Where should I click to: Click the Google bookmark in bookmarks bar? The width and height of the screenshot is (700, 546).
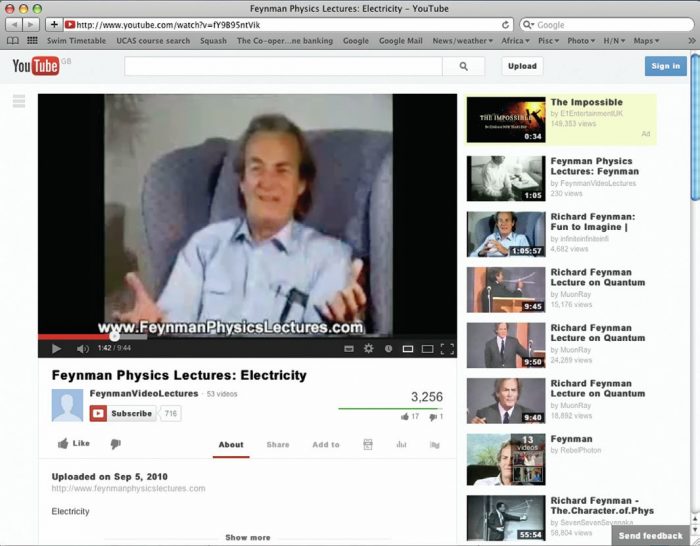coord(356,41)
